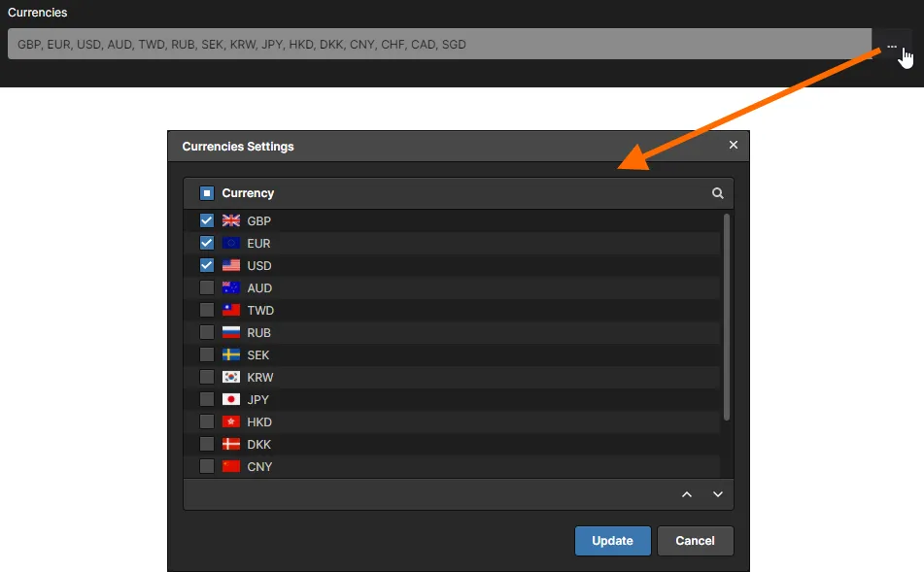Click the currency list vertical scrollbar
Viewport: 924px width, 572px height.
(727, 317)
